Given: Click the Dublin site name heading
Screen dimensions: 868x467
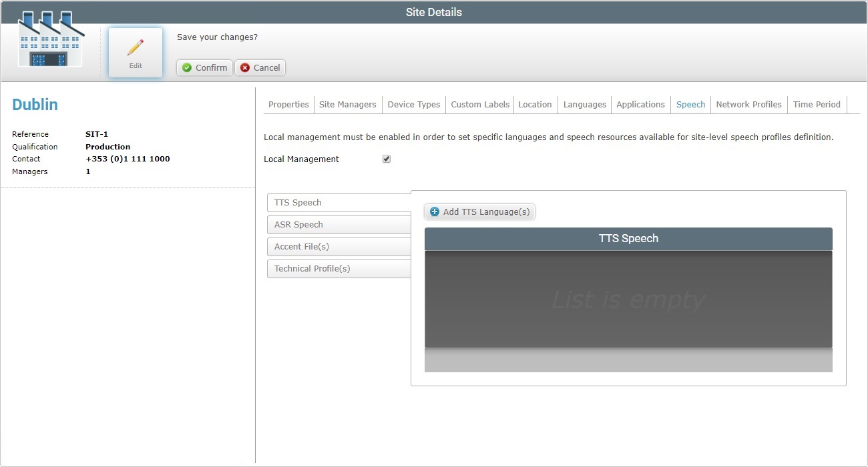Looking at the screenshot, I should click(35, 104).
